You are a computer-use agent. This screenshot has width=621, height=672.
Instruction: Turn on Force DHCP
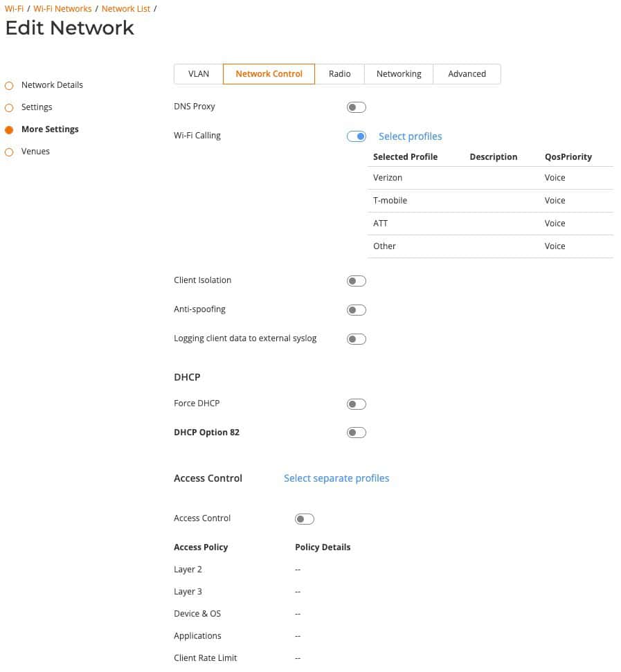[356, 403]
